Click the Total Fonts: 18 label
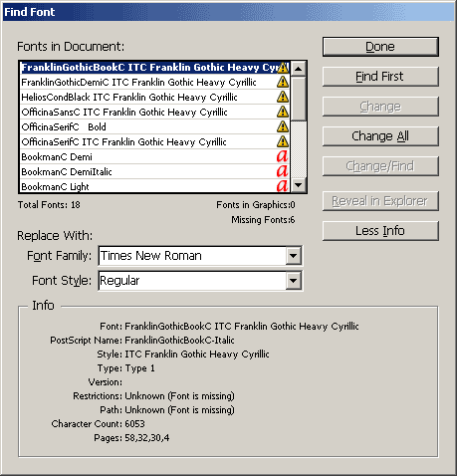This screenshot has height=476, width=457. click(49, 205)
